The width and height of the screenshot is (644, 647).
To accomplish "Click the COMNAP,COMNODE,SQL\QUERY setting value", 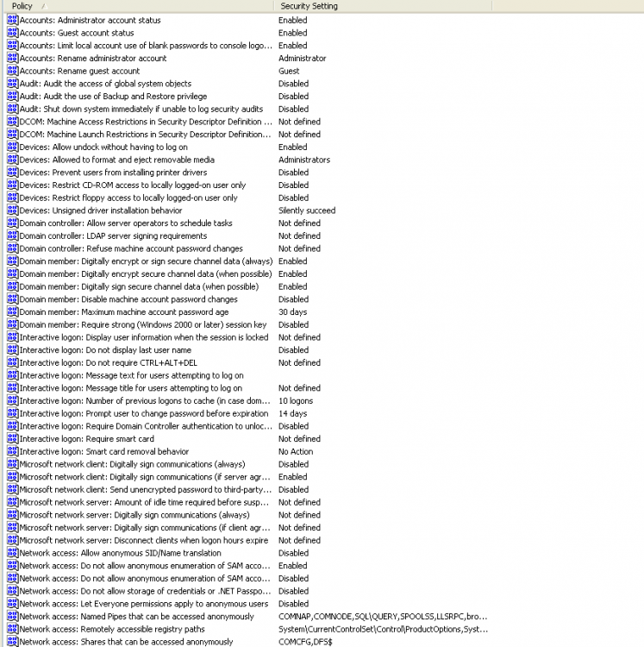I will click(383, 617).
